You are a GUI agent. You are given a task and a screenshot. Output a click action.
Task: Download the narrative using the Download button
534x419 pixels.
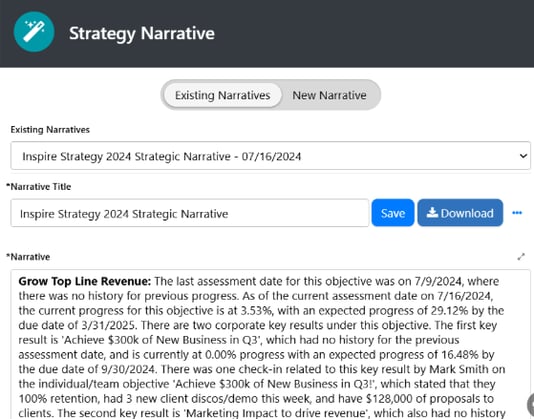click(x=460, y=213)
